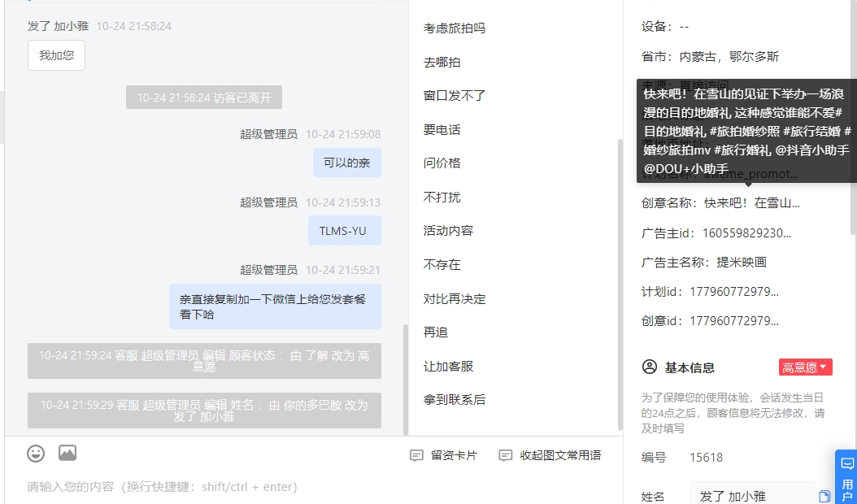Select quick reply 对比再决定

pyautogui.click(x=455, y=299)
